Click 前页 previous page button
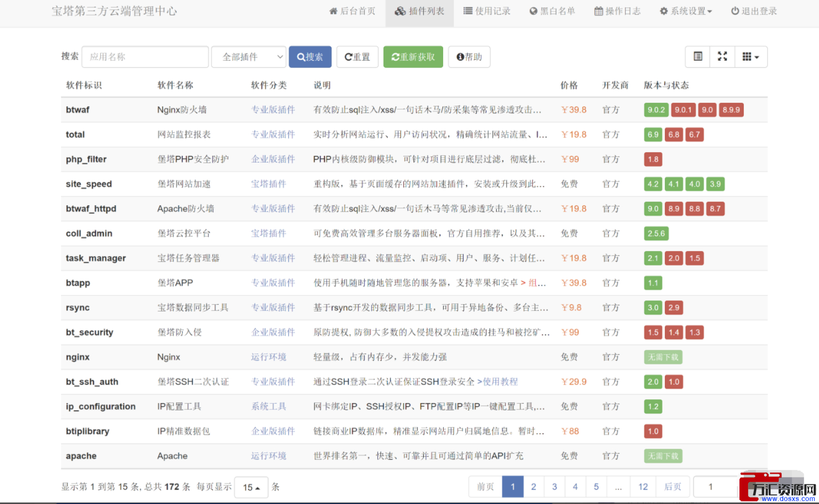Screen dimensions: 819x504 pos(485,487)
